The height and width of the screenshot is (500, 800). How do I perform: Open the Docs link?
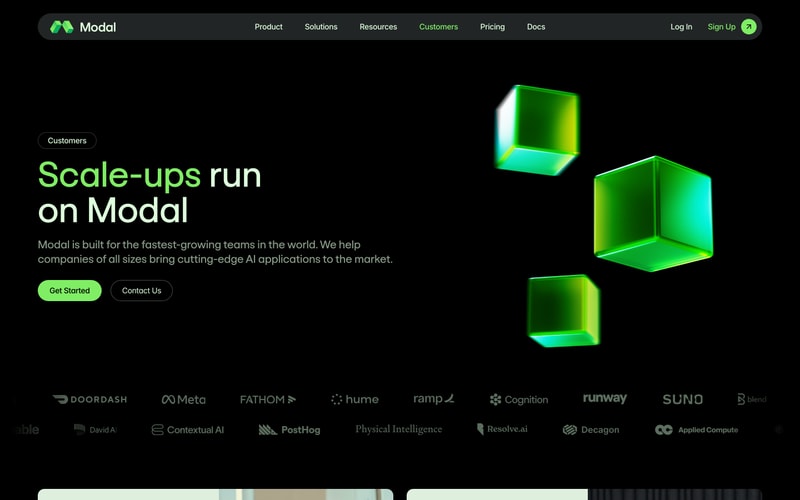click(x=536, y=27)
